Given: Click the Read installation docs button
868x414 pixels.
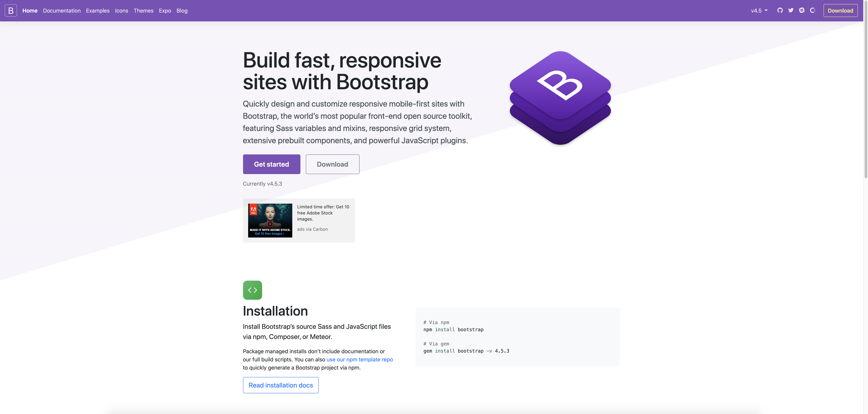Looking at the screenshot, I should (x=281, y=385).
